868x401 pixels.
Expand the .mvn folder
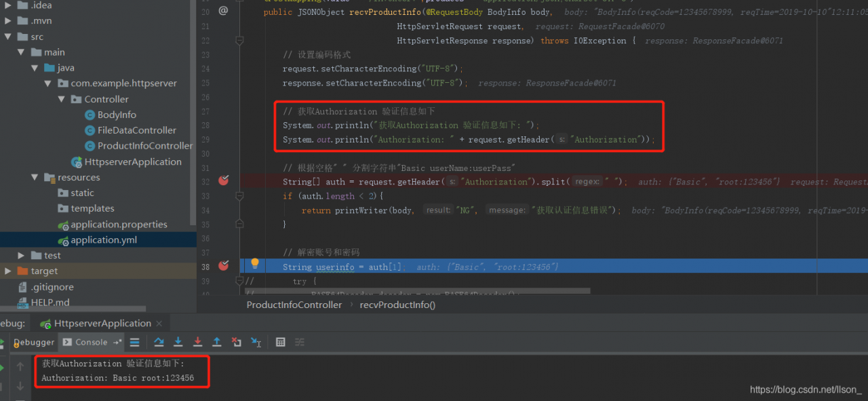point(7,21)
